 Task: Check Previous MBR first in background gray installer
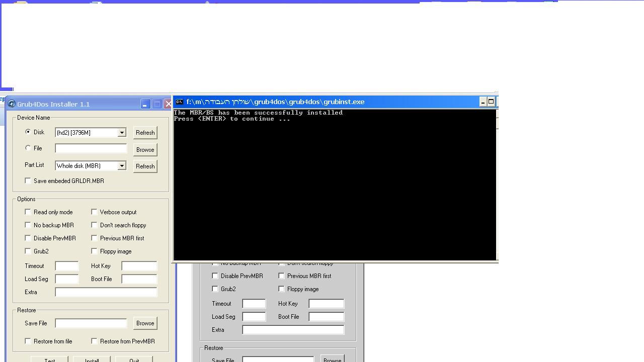(282, 276)
